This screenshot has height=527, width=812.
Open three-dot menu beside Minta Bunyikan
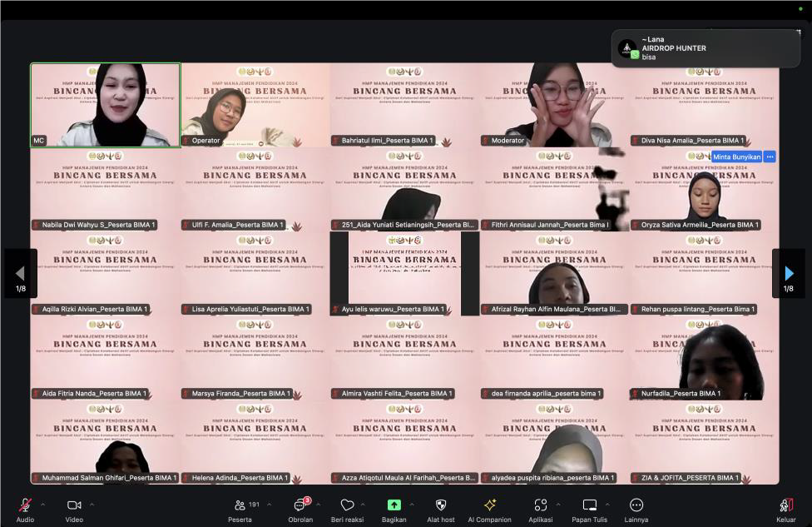pos(770,157)
